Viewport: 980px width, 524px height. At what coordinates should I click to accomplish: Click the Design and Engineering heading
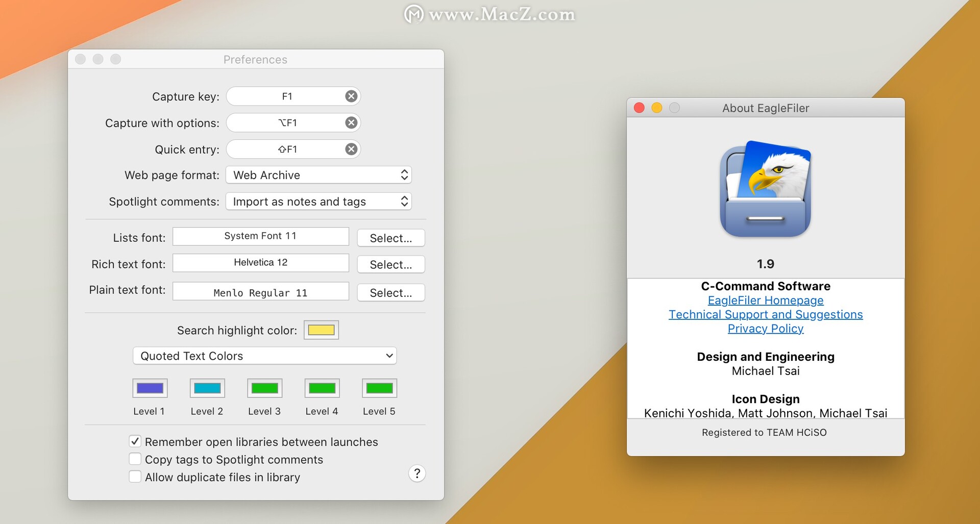[766, 357]
